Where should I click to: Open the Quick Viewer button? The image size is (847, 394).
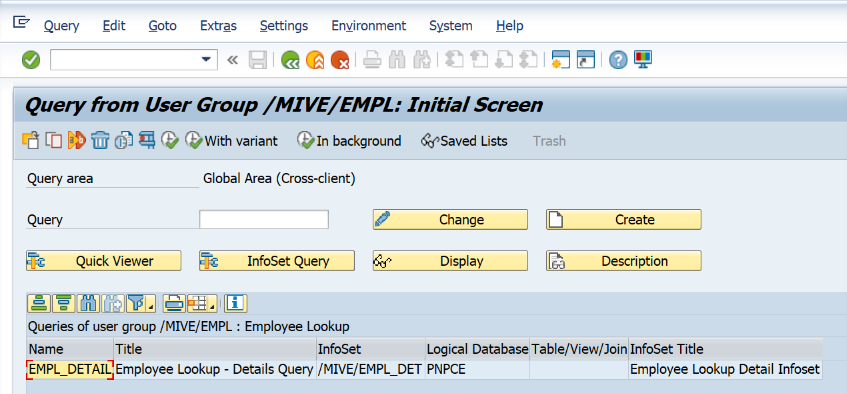tap(104, 261)
